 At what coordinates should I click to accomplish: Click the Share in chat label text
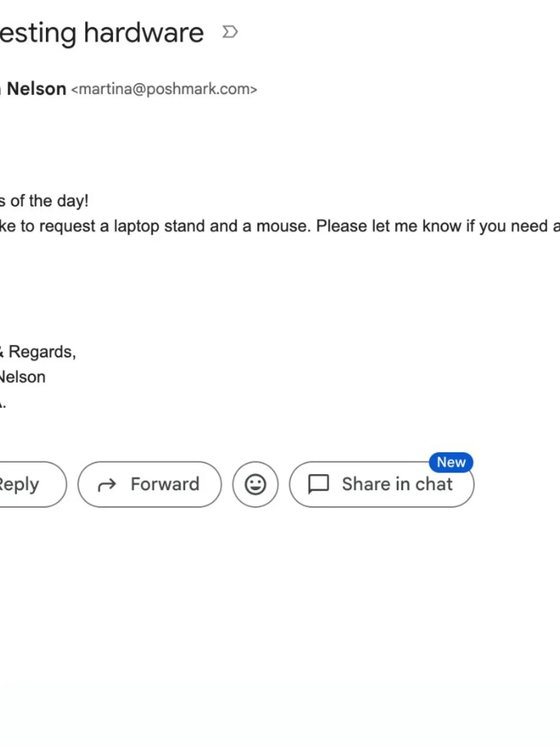(397, 484)
